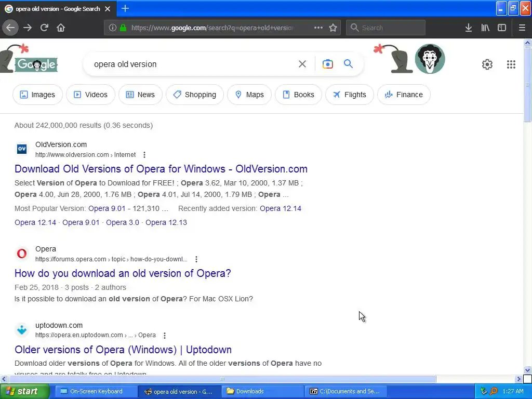Switch to the Downloads folder window in taskbar
Image resolution: width=532 pixels, height=399 pixels.
262,391
